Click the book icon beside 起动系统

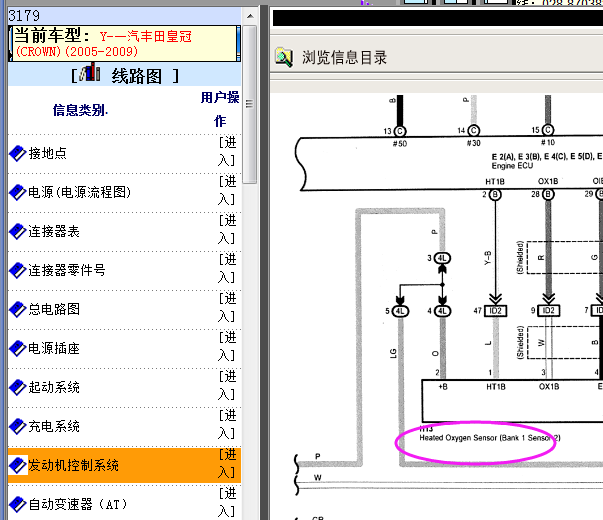[x=17, y=387]
